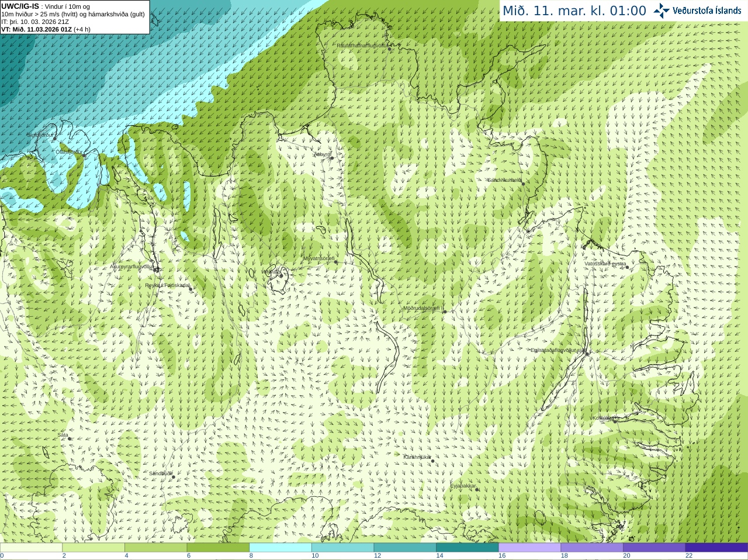
Task: Click the Kárahnjúkar station label
Action: pos(417,457)
